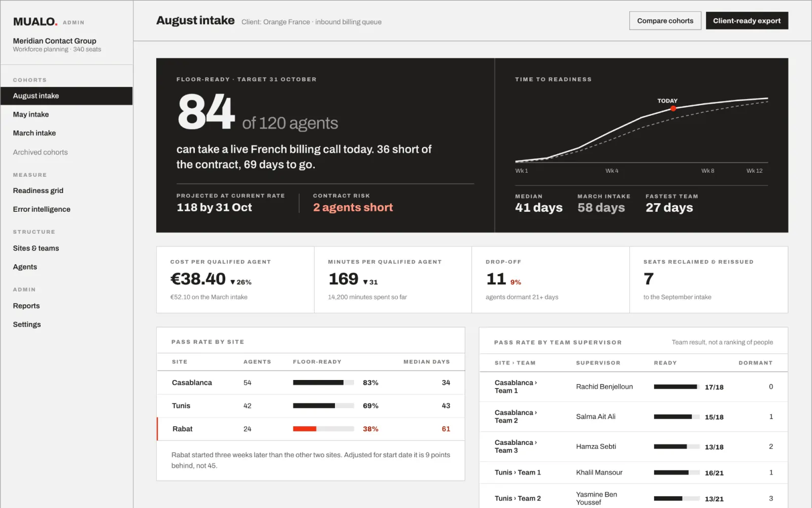Click the red Rabat 38% progress bar
This screenshot has width=812, height=508.
tap(323, 429)
